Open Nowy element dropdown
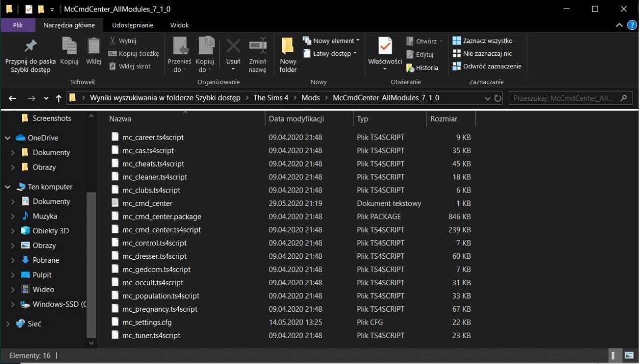The width and height of the screenshot is (639, 364). tap(332, 41)
